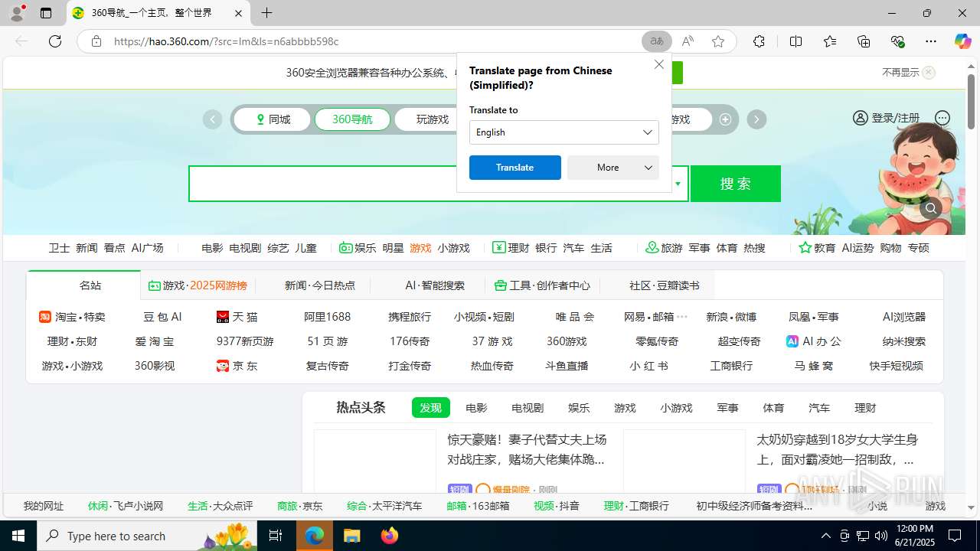Click the green 搜索 search button

(736, 184)
